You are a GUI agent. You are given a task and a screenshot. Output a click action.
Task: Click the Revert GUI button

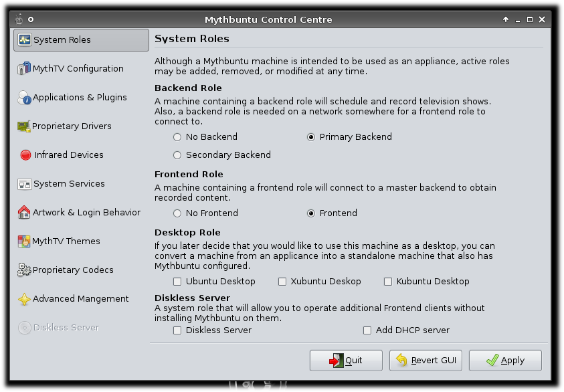tap(426, 361)
